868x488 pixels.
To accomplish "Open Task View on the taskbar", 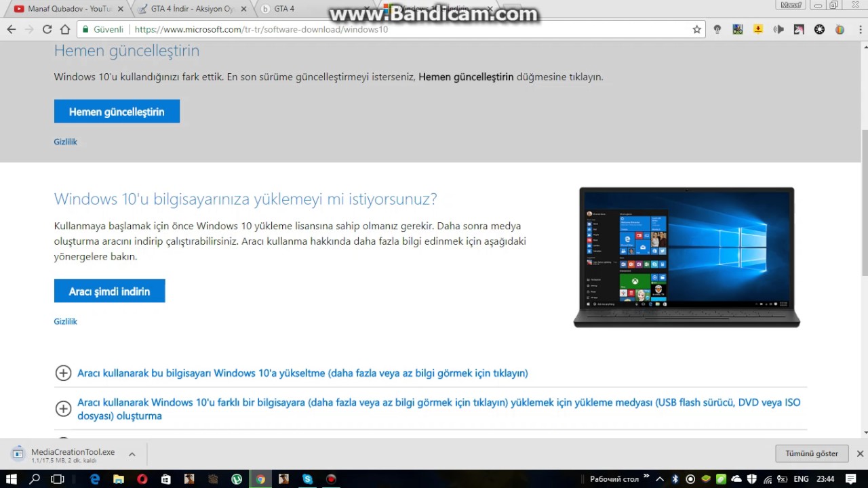I will coord(58,479).
